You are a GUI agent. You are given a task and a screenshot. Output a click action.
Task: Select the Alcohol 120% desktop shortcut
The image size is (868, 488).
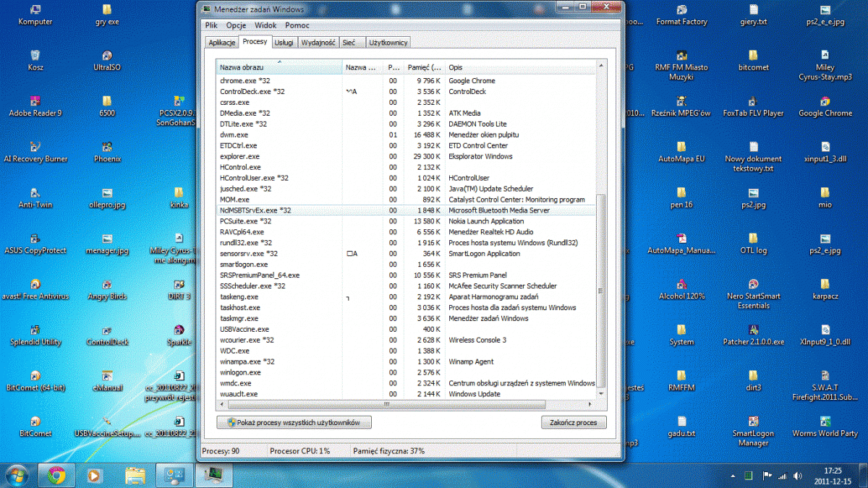(681, 289)
